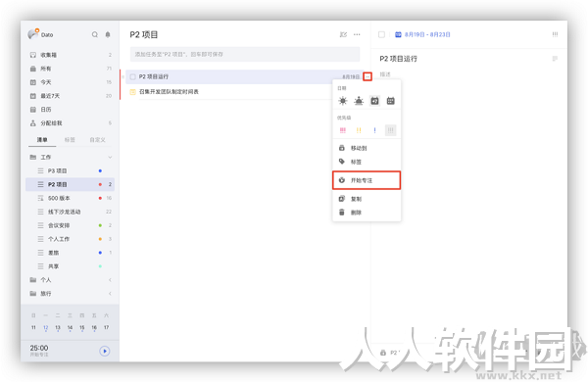Expand the 个人 folder chevron
588x382 pixels.
110,280
